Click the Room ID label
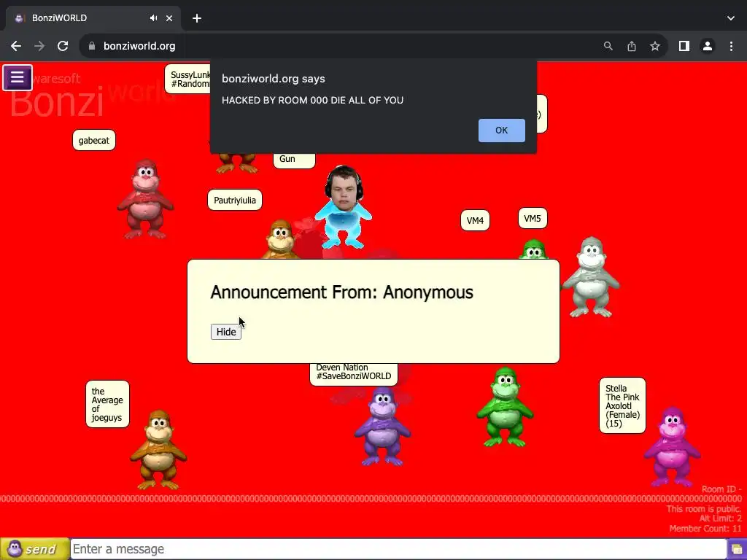This screenshot has height=560, width=747. click(x=721, y=489)
